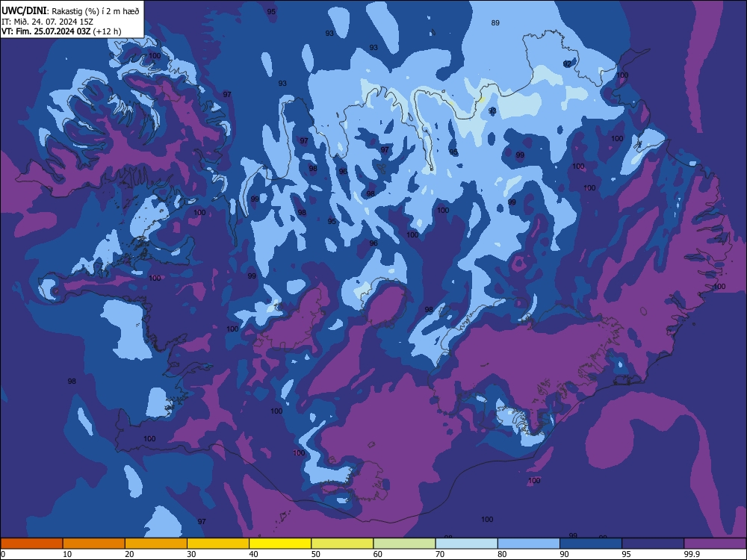The height and width of the screenshot is (560, 747).
Task: Pick the bright yellow 40–50 legend swatch
Action: [x=280, y=544]
